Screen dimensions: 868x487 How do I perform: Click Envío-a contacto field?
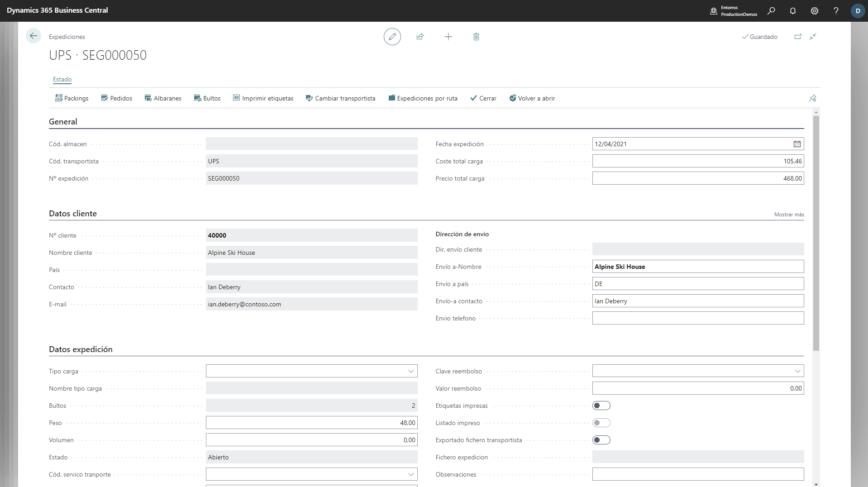(698, 301)
